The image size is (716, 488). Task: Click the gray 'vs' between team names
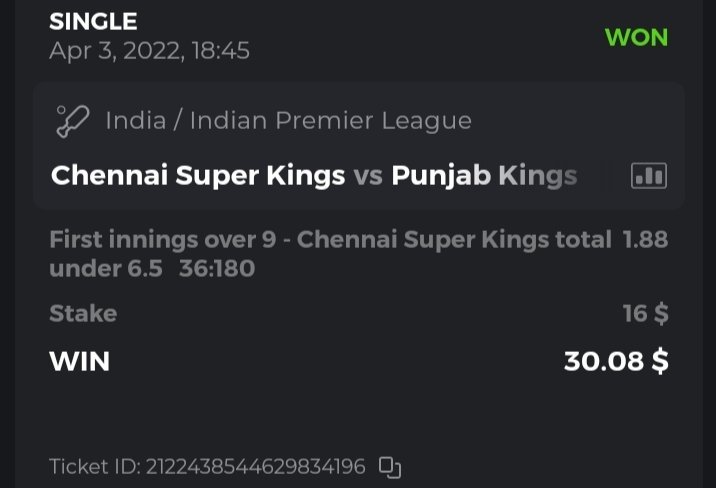click(368, 176)
